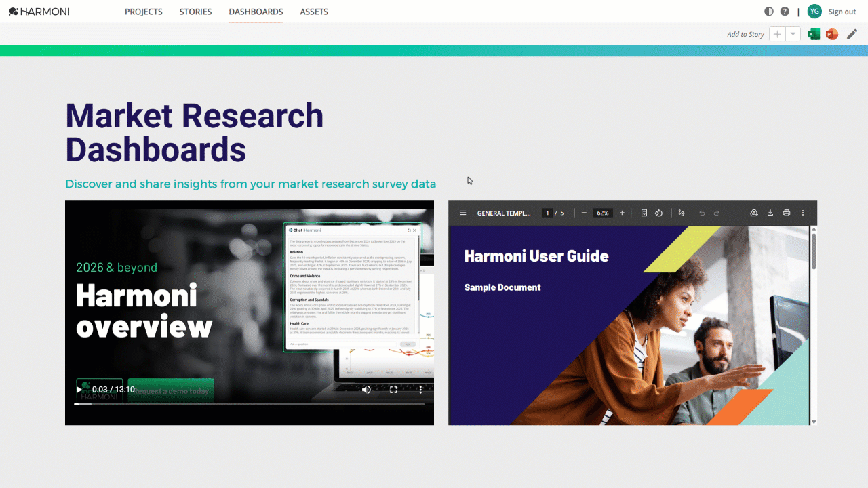Click the PDF page number field
Viewport: 868px width, 488px height.
(547, 213)
